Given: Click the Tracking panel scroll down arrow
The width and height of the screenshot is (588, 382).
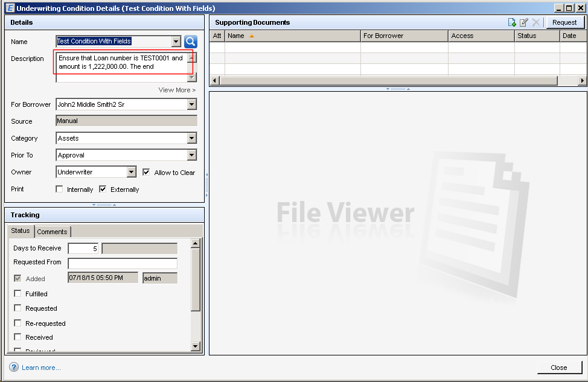Looking at the screenshot, I should pyautogui.click(x=196, y=346).
